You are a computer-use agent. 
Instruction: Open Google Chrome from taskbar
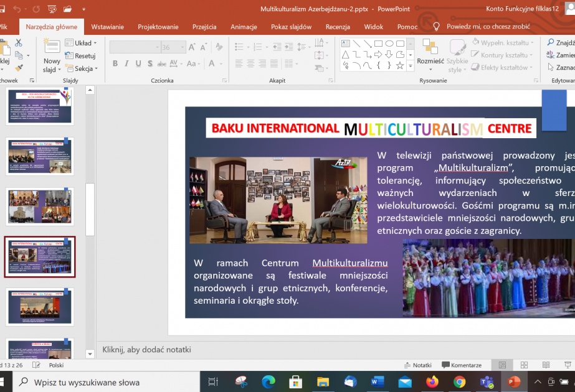click(459, 382)
